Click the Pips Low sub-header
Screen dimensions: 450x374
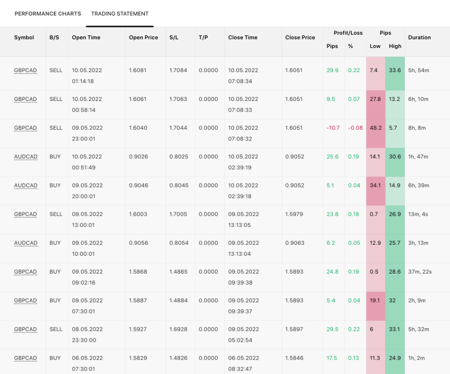(x=375, y=46)
